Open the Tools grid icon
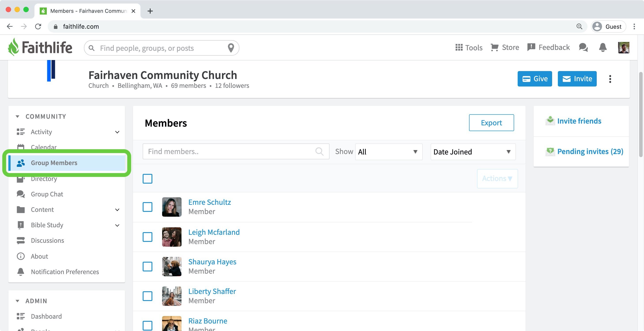The image size is (644, 331). click(459, 47)
